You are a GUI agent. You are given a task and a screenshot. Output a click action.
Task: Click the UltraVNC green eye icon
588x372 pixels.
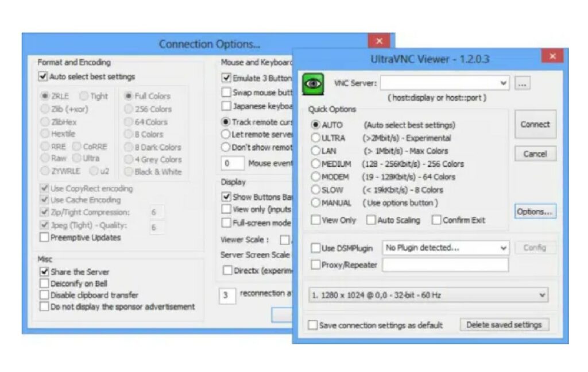coord(313,84)
